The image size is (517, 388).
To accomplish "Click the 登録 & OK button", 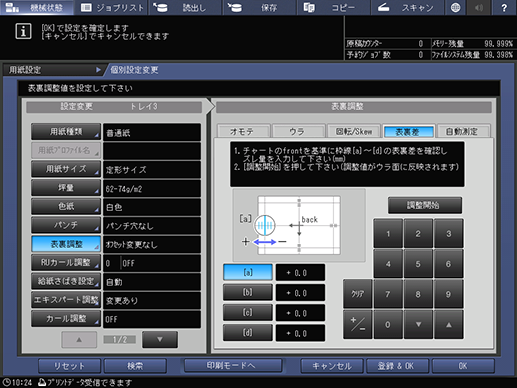I will (x=397, y=366).
